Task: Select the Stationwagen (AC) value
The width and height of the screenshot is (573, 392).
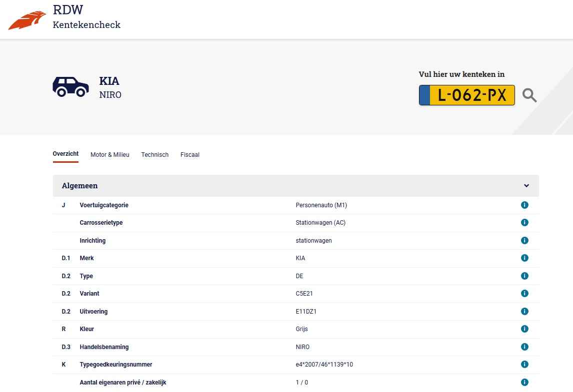Action: point(320,223)
